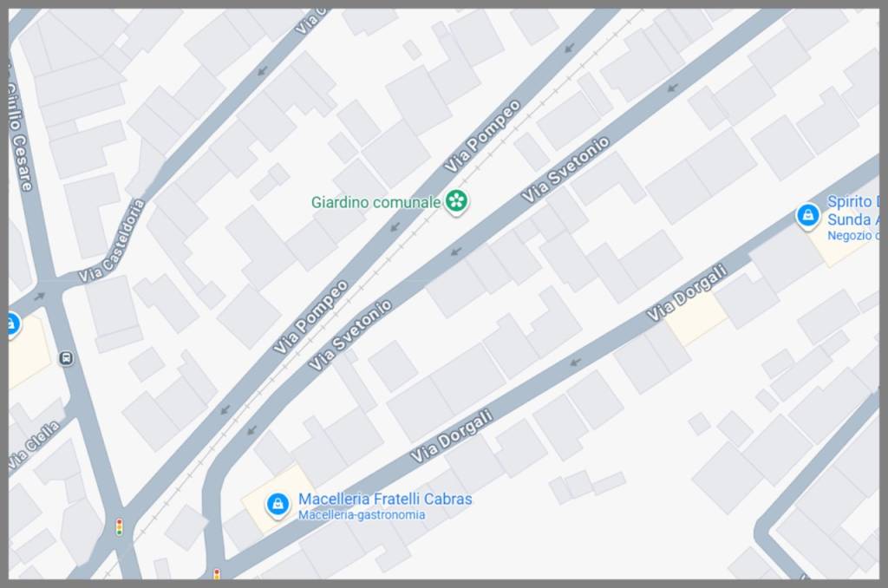Click the Spirito shop marker icon
This screenshot has width=888, height=588.
coord(807,216)
